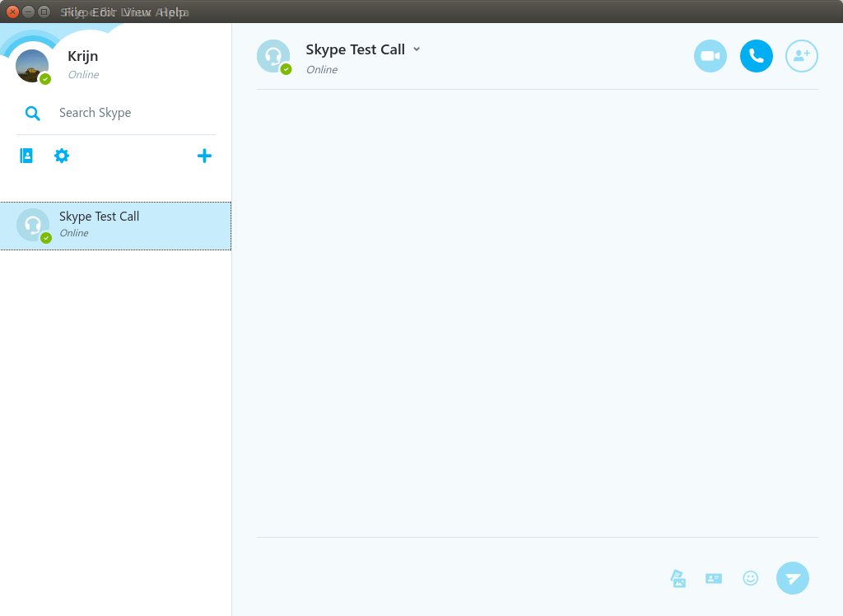Click the Krijn profile name
Viewport: 843px width, 616px height.
click(83, 56)
